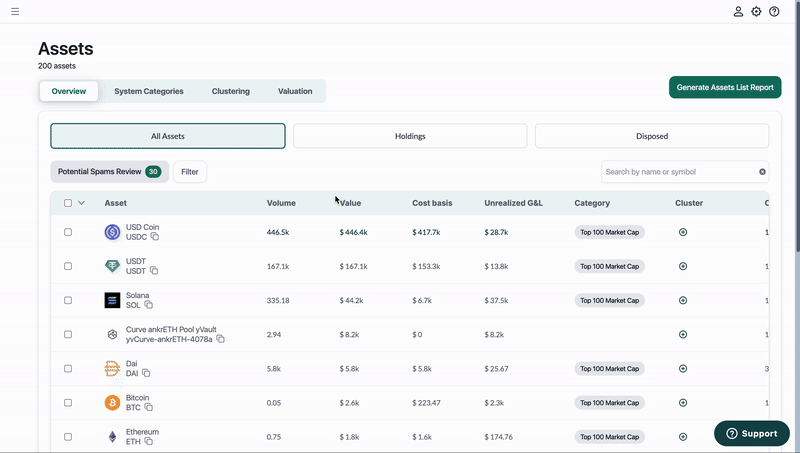The width and height of the screenshot is (800, 453).
Task: Copy the SOL symbol
Action: pos(148,305)
